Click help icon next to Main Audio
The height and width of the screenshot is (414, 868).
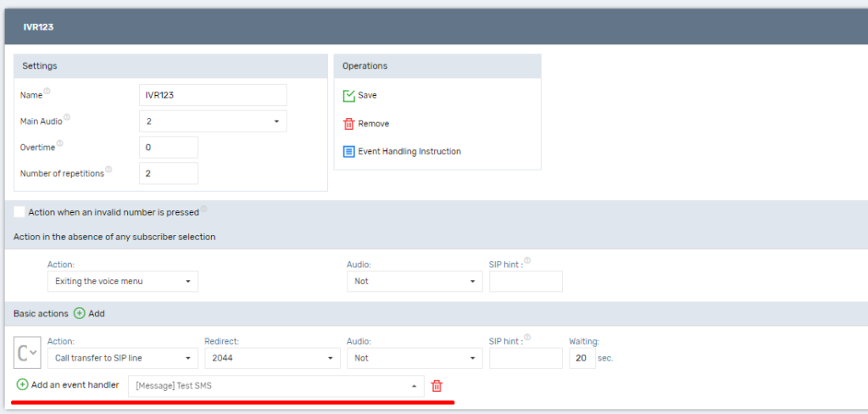(x=67, y=119)
